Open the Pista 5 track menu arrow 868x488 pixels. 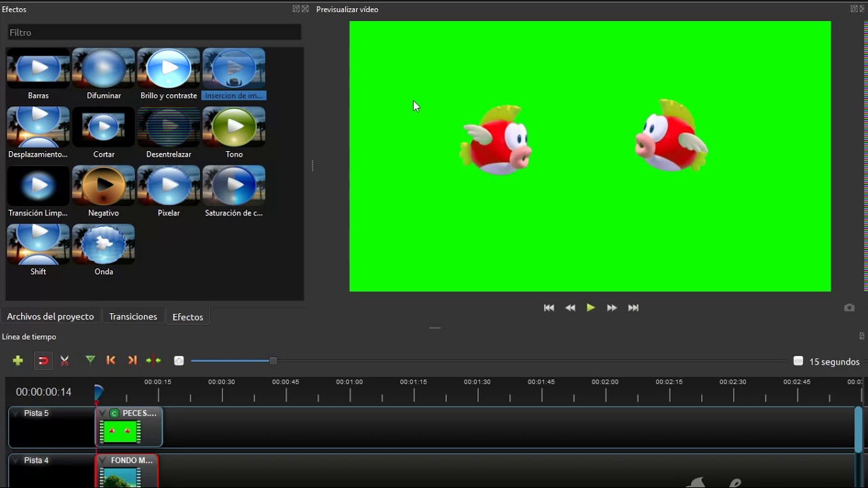[16, 413]
